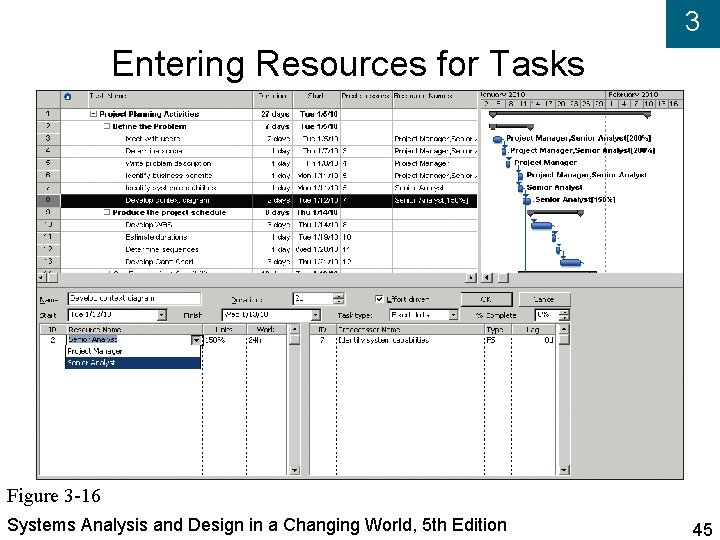The image size is (720, 540).
Task: Select the Develop WBS task
Action: click(149, 225)
